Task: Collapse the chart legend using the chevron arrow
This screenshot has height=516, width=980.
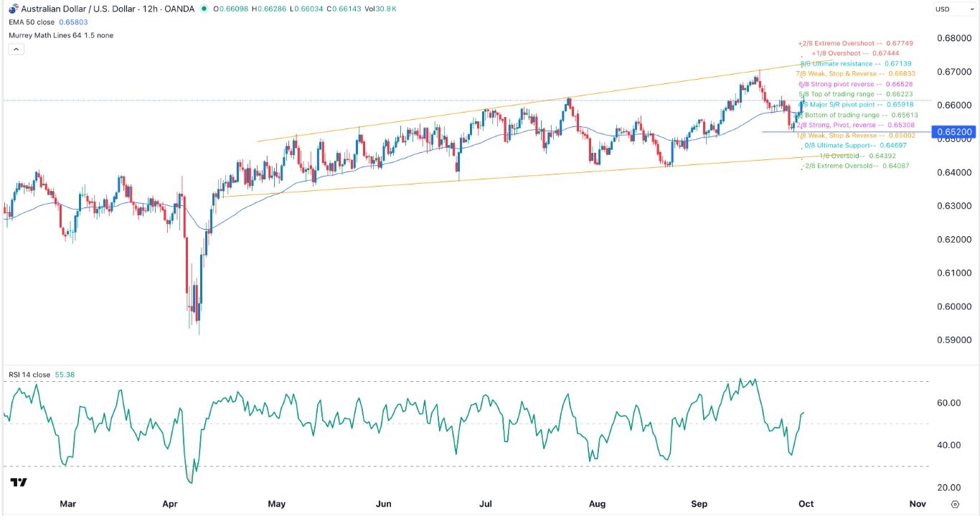Action: pyautogui.click(x=15, y=49)
